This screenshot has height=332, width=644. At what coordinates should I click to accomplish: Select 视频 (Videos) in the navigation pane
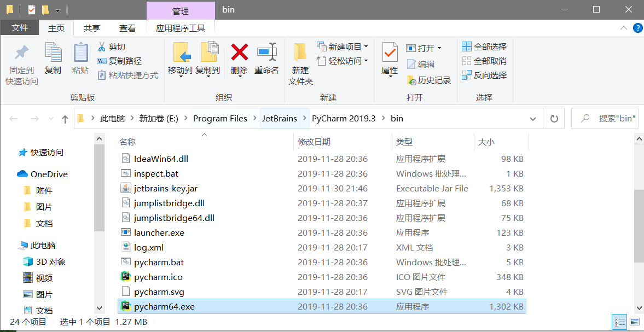click(38, 278)
